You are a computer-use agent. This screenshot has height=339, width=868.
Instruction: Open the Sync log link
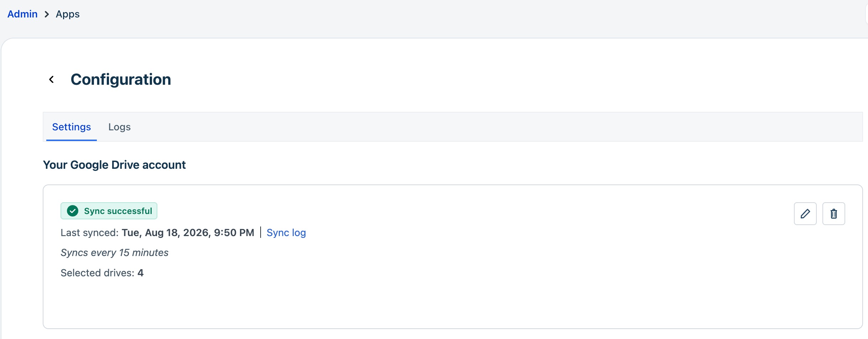tap(286, 233)
